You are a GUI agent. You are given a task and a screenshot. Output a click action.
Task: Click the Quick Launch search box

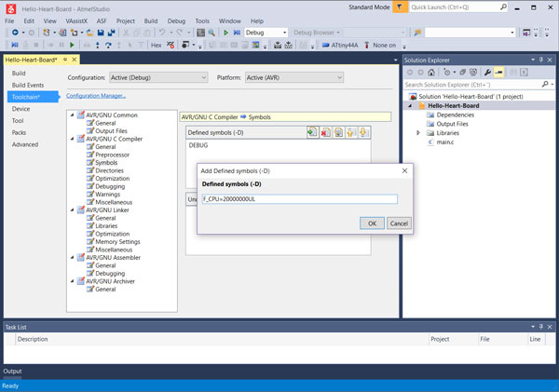pyautogui.click(x=458, y=7)
